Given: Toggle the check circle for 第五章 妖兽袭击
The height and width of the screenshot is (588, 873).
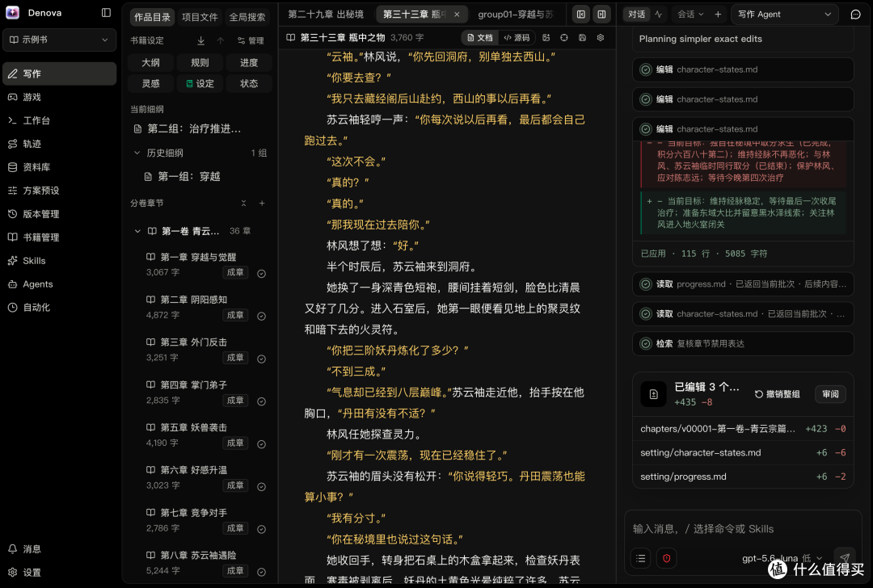Looking at the screenshot, I should click(x=261, y=444).
